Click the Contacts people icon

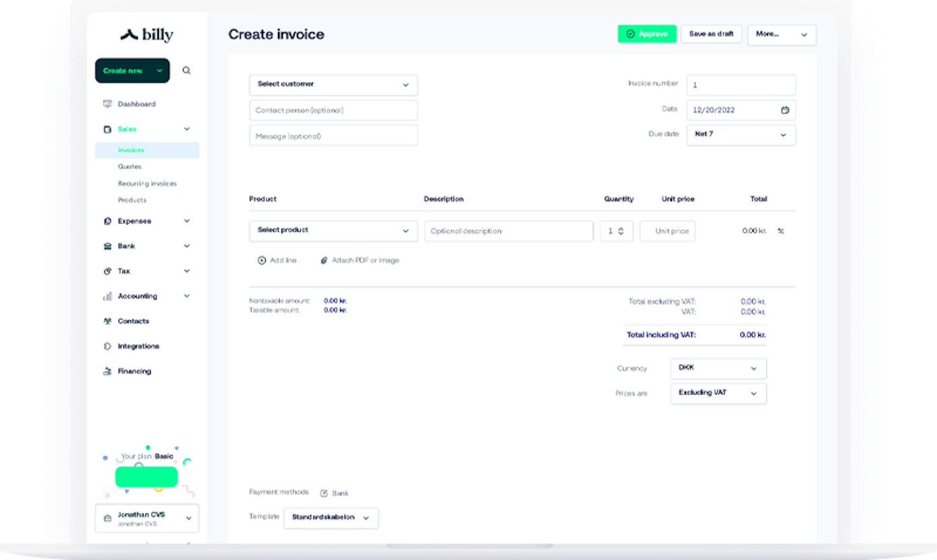pyautogui.click(x=107, y=321)
